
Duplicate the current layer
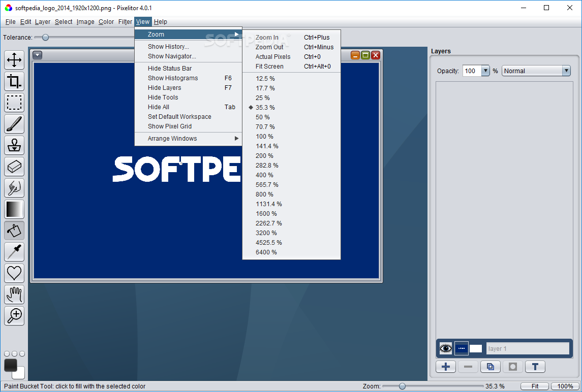pos(491,367)
